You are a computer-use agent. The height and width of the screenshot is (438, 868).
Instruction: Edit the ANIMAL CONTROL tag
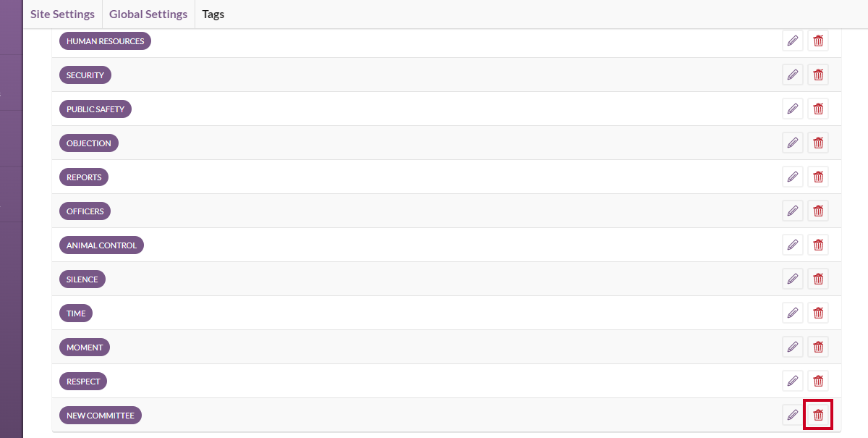point(793,245)
